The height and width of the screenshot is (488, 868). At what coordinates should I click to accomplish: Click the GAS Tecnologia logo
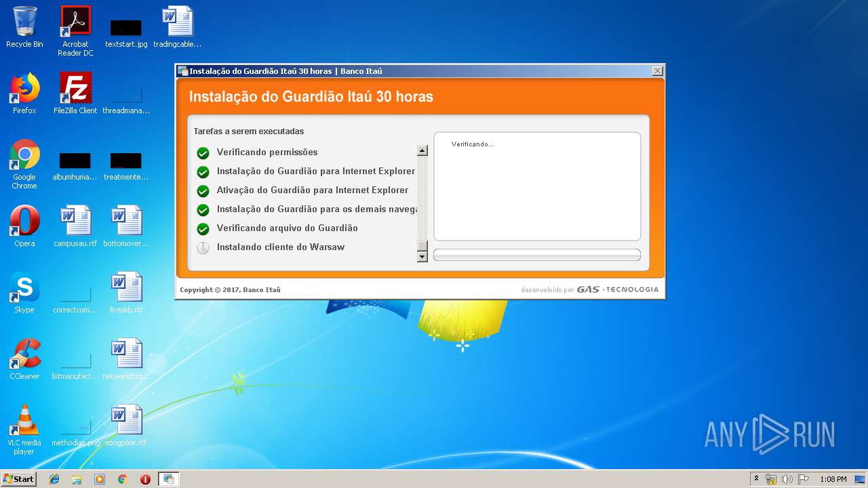pyautogui.click(x=618, y=289)
